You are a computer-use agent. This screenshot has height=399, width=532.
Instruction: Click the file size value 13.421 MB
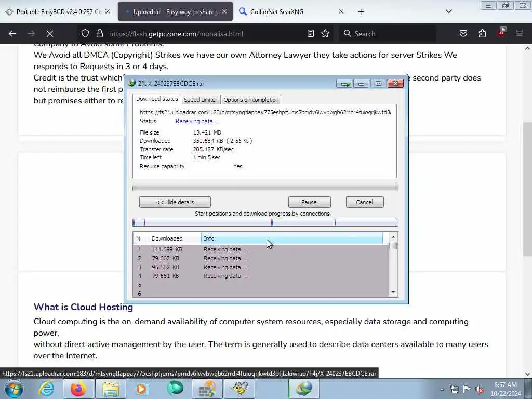[207, 132]
